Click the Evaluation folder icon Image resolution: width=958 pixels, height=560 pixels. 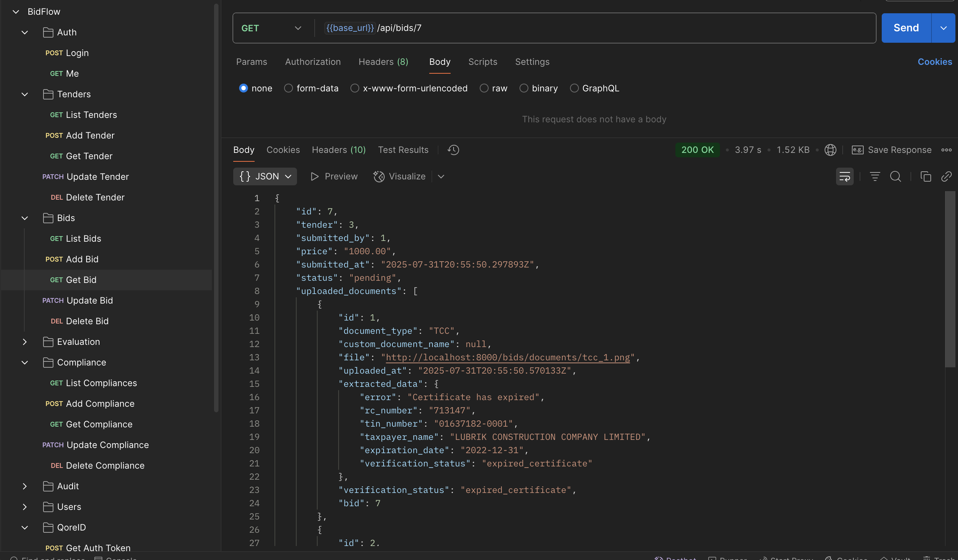point(48,342)
